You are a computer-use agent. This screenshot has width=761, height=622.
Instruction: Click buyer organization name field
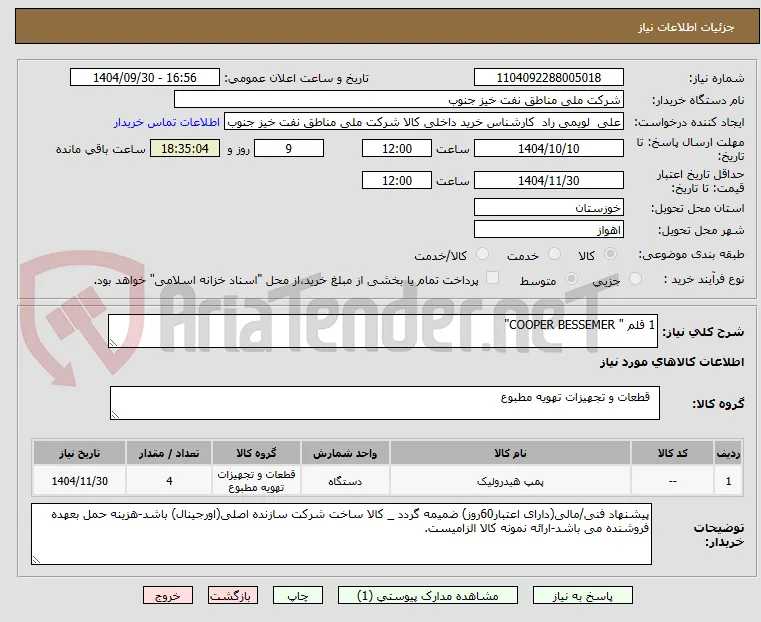pyautogui.click(x=398, y=100)
